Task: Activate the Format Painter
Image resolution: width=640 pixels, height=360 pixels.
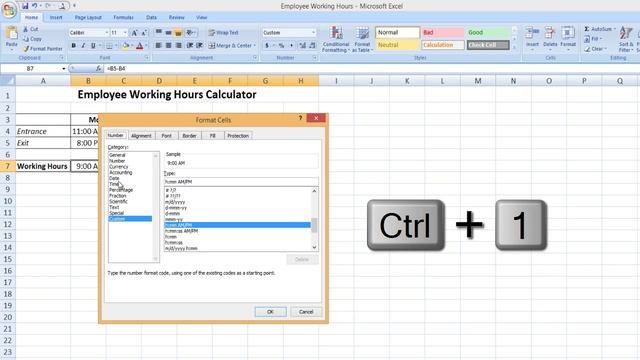Action: click(x=43, y=49)
